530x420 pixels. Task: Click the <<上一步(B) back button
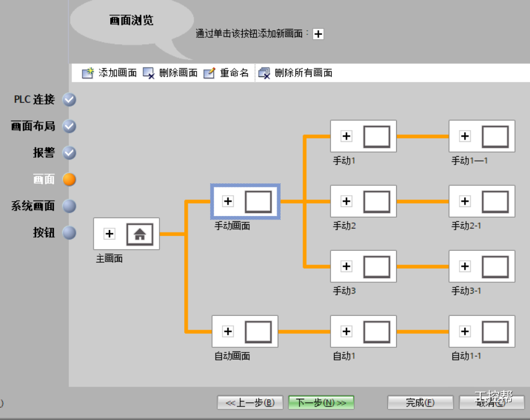coord(250,402)
